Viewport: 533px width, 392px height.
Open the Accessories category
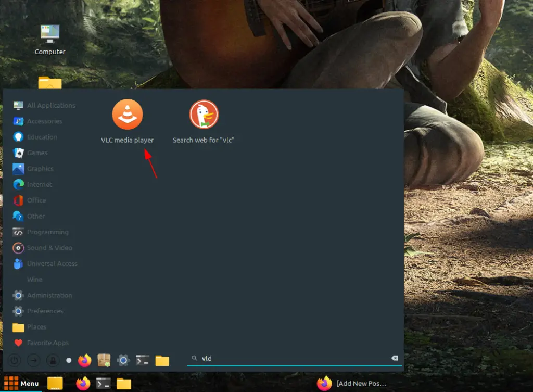[x=37, y=121]
